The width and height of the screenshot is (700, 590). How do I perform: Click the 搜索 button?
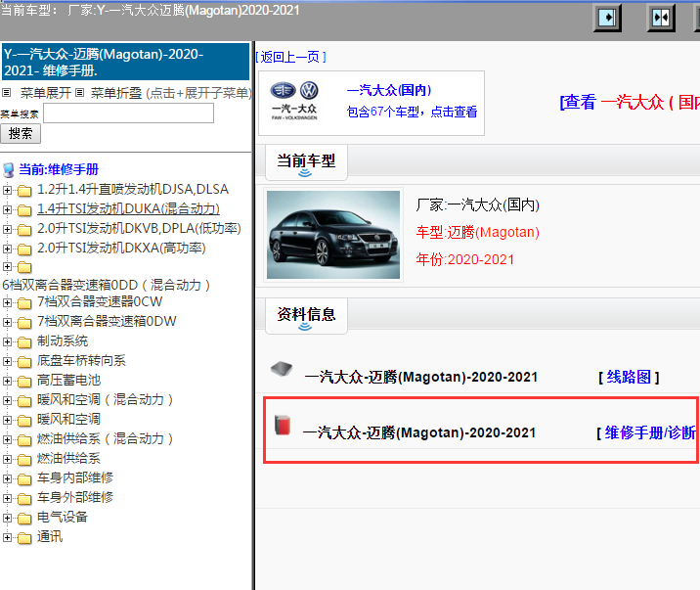pyautogui.click(x=21, y=133)
